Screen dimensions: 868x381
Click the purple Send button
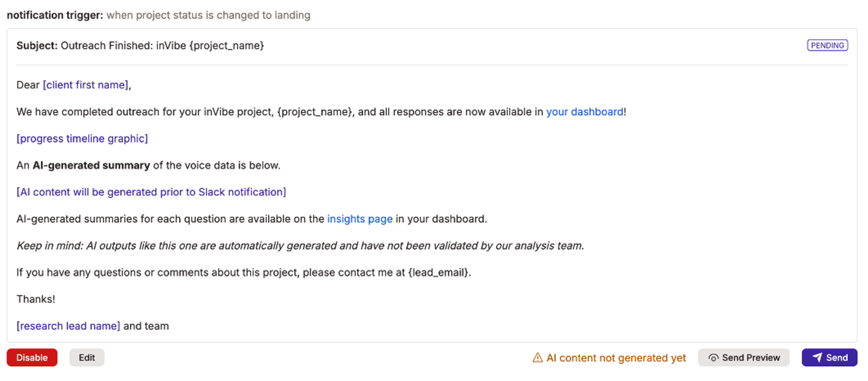[x=829, y=357]
